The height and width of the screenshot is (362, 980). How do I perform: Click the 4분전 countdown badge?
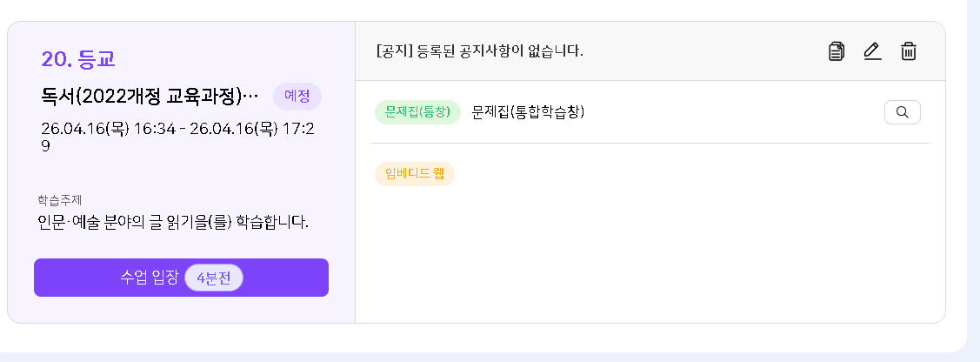pyautogui.click(x=213, y=278)
